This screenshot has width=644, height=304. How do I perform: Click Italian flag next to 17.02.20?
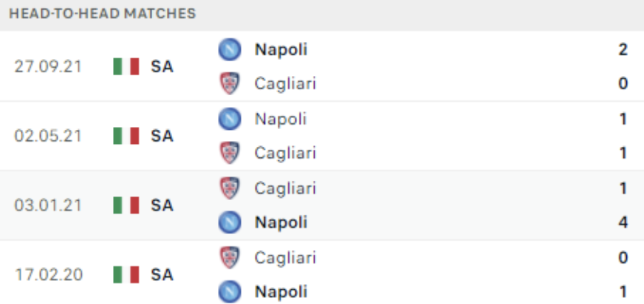pos(126,275)
